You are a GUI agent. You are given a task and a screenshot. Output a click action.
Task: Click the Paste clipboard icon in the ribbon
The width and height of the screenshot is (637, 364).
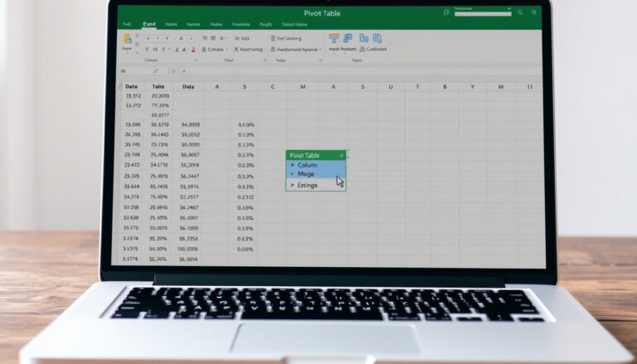[x=128, y=38]
